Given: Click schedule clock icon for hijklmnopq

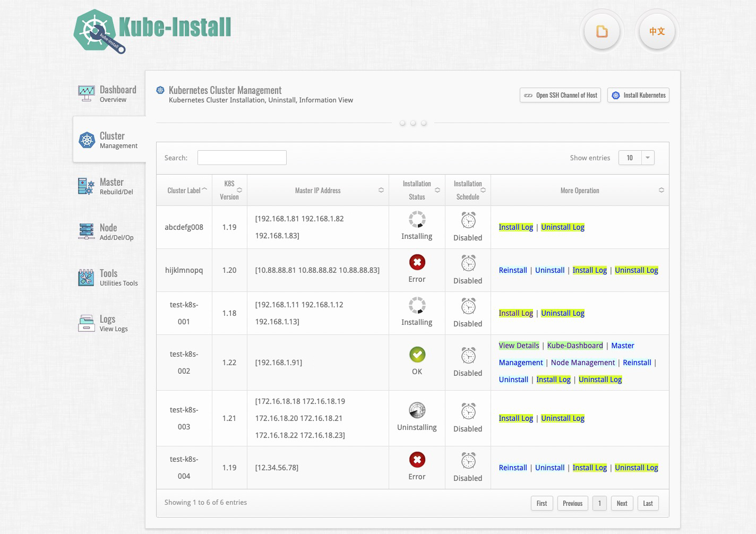Looking at the screenshot, I should point(468,263).
